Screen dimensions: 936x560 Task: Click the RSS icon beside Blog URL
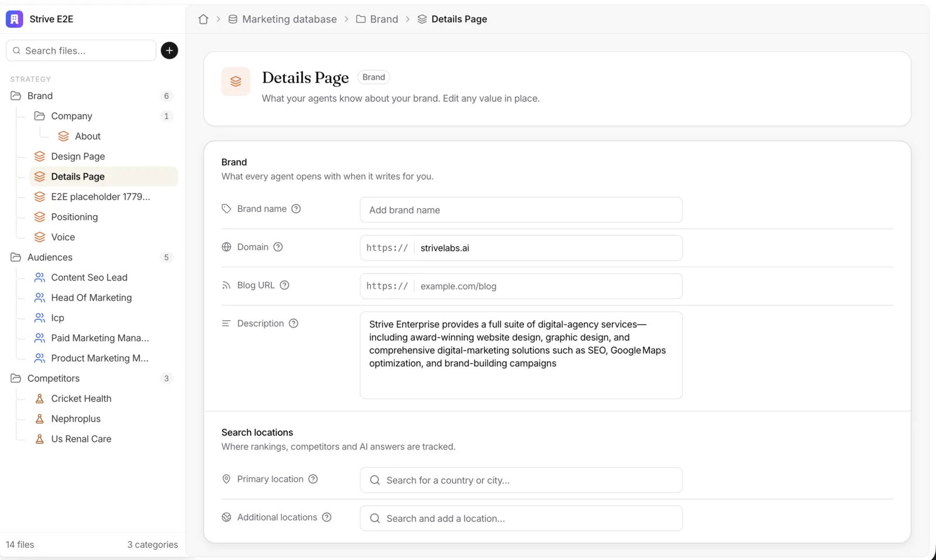tap(226, 285)
